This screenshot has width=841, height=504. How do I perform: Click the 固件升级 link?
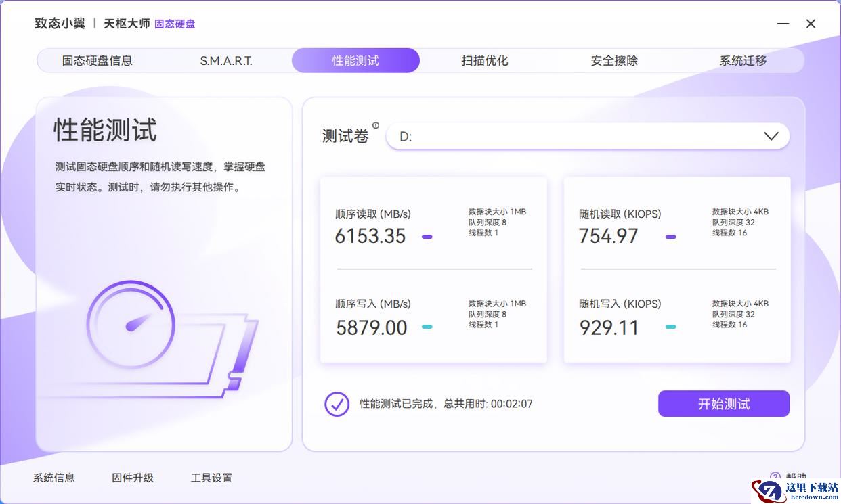pyautogui.click(x=133, y=478)
